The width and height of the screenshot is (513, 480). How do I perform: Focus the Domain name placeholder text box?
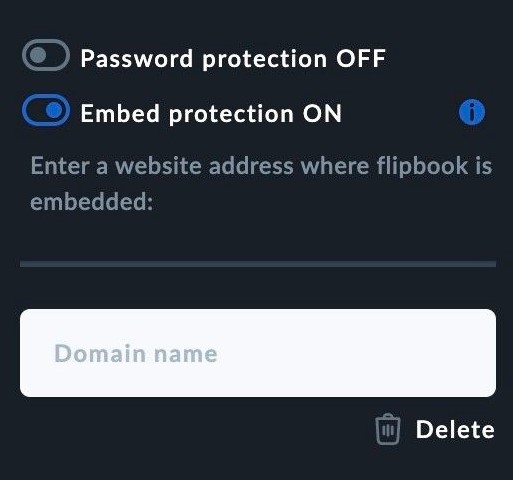258,353
